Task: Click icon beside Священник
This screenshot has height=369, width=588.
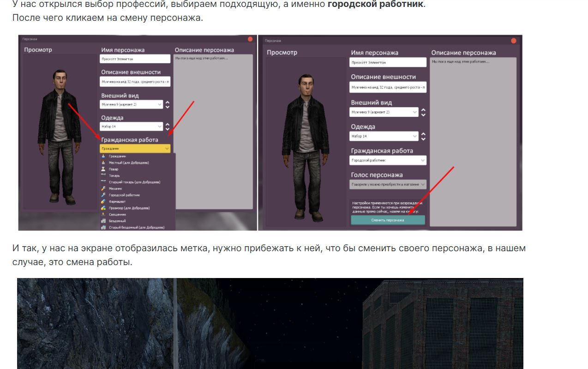Action: coord(103,214)
